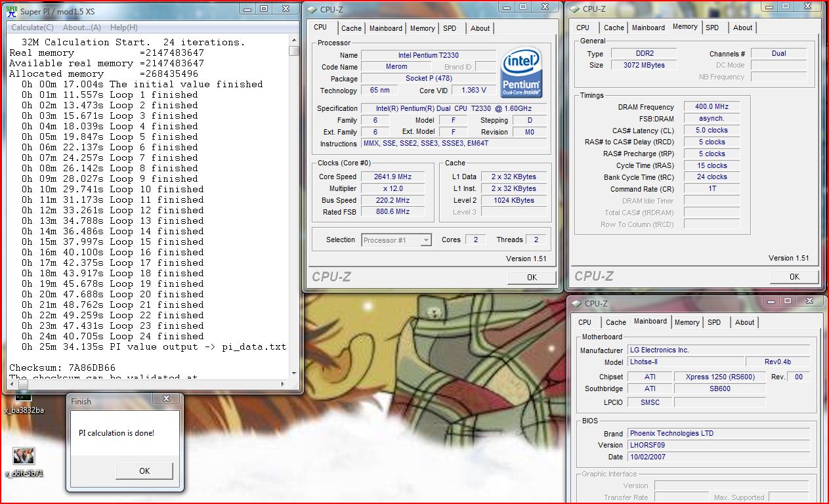Click OK in the Finish dialog
Image resolution: width=829 pixels, height=504 pixels.
point(144,471)
